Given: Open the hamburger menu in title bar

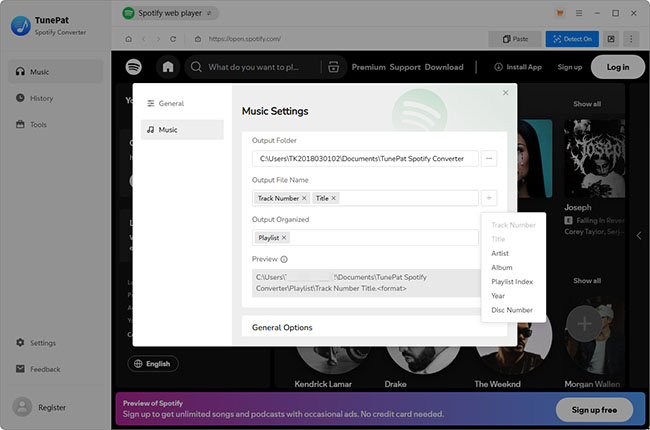Looking at the screenshot, I should coord(579,13).
